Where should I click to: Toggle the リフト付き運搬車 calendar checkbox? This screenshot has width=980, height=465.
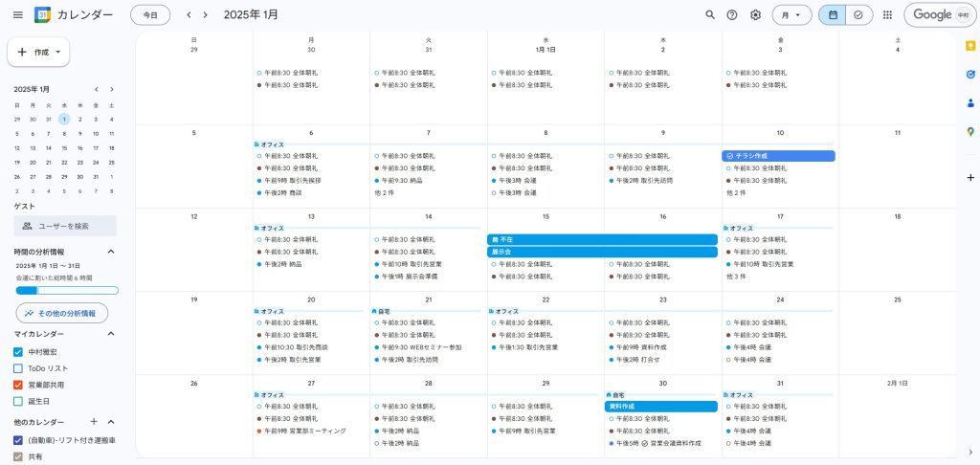point(18,440)
